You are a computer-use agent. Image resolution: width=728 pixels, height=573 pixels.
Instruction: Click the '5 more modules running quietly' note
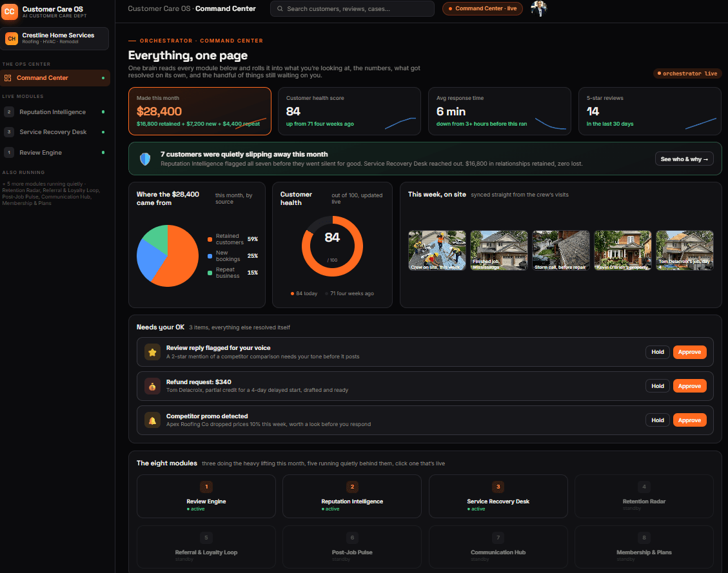coord(51,193)
